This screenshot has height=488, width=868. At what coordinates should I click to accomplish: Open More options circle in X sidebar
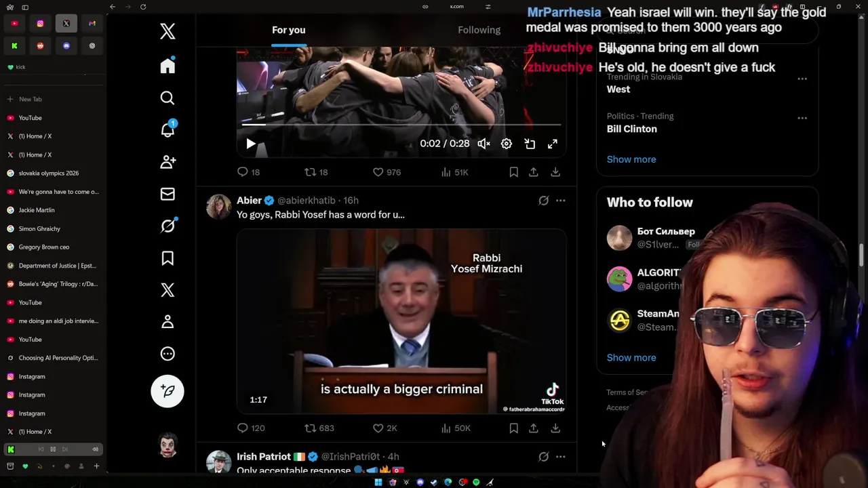click(x=167, y=354)
